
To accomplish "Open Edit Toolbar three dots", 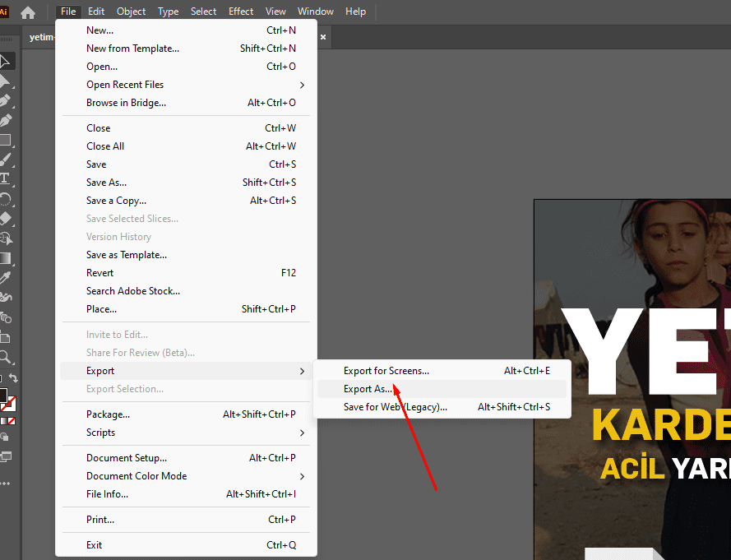I will coord(5,484).
